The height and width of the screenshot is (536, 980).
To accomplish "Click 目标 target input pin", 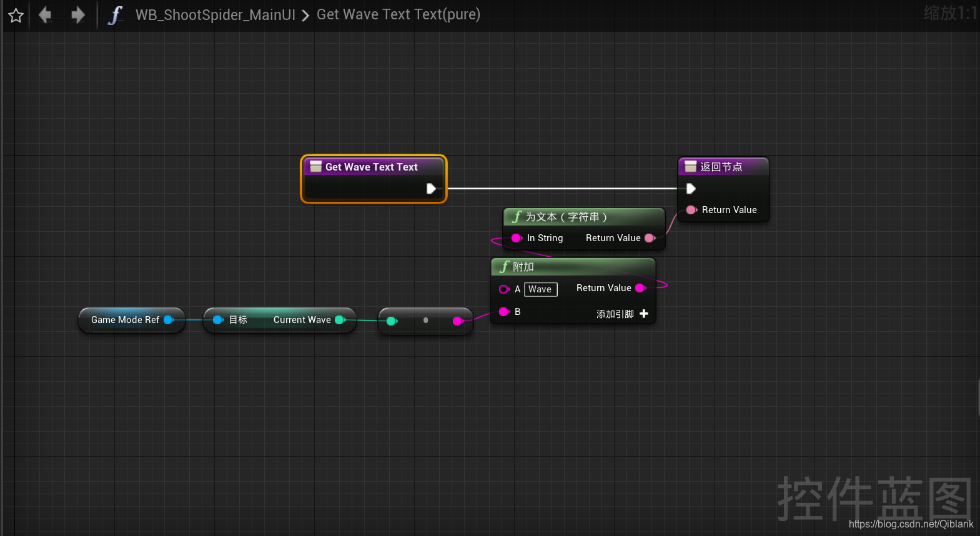I will click(218, 320).
